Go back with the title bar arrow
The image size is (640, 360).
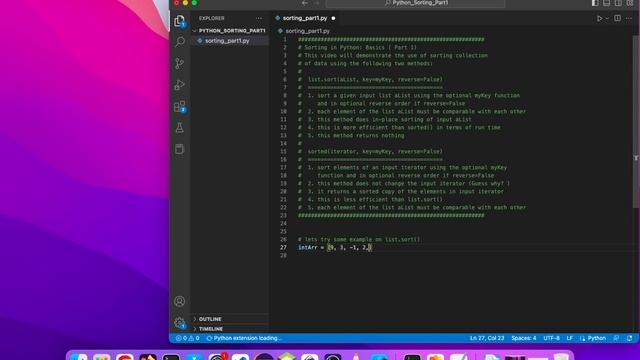point(305,3)
